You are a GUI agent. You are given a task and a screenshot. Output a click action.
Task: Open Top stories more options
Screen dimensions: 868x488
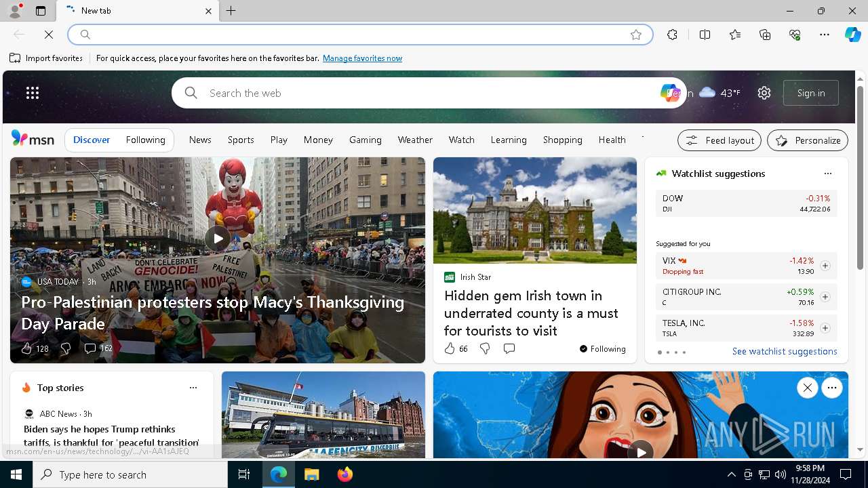193,388
